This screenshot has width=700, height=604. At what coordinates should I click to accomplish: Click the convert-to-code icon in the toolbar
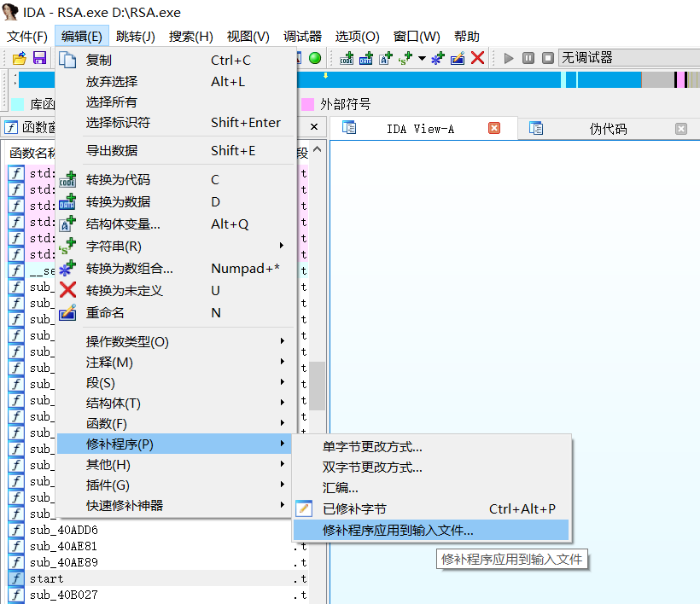point(347,58)
